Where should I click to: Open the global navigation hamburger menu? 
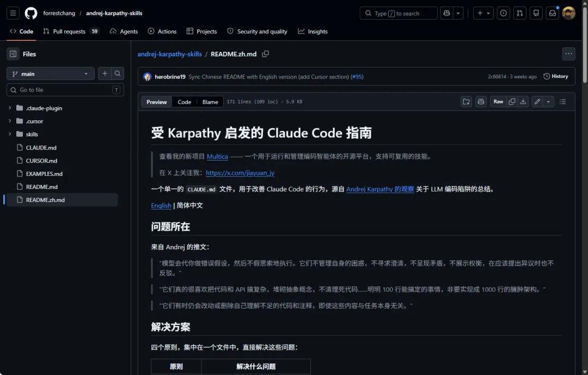(x=13, y=13)
